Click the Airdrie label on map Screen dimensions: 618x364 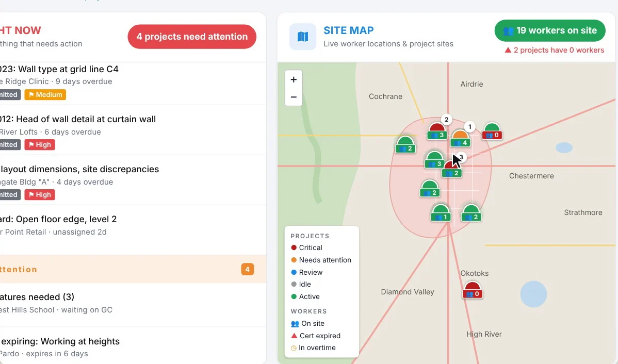472,84
